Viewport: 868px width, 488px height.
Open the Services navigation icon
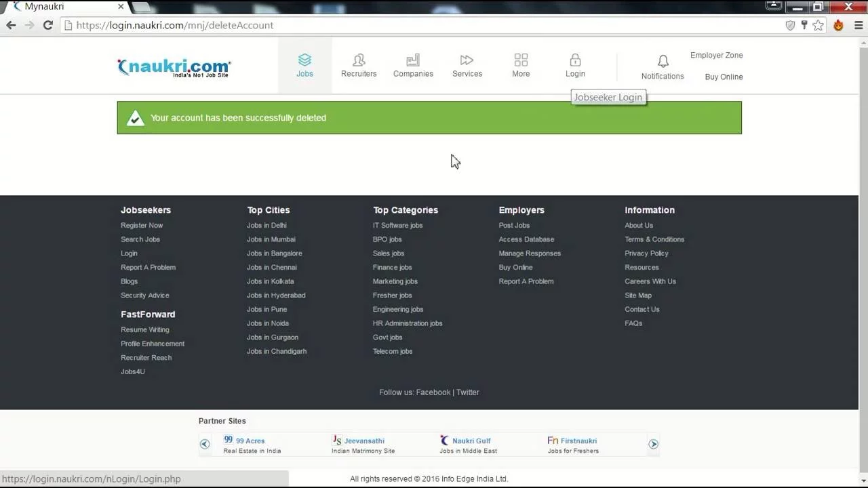pos(467,60)
